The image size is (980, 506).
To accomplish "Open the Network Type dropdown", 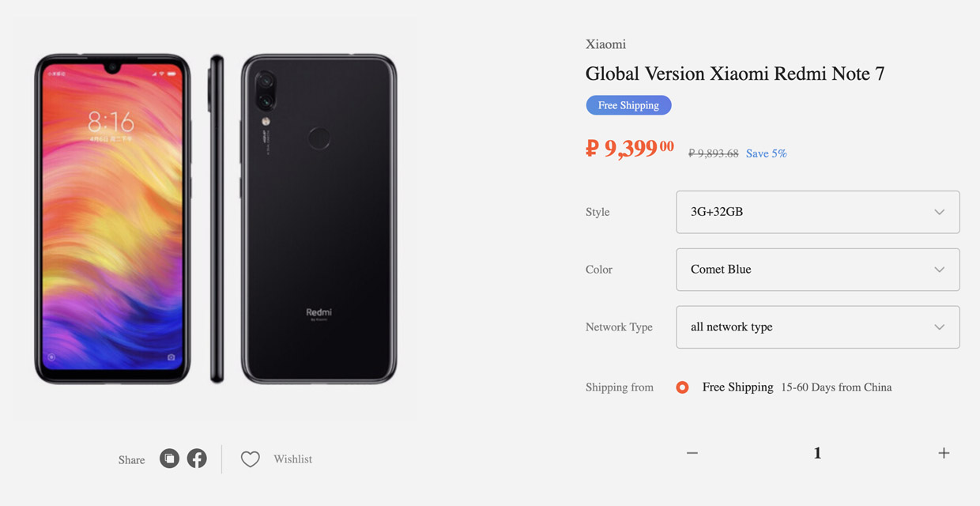I will coord(817,327).
